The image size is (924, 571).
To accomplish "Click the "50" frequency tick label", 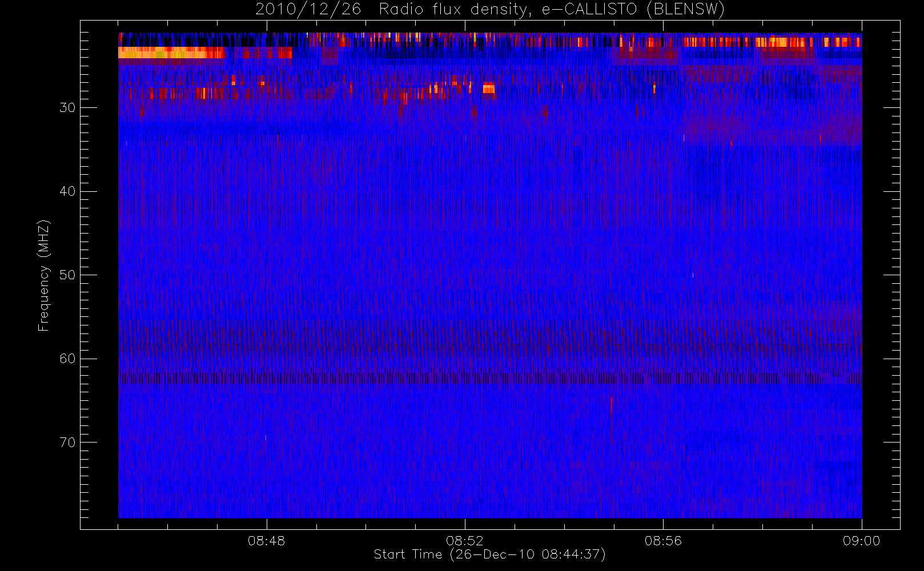I will 67,275.
